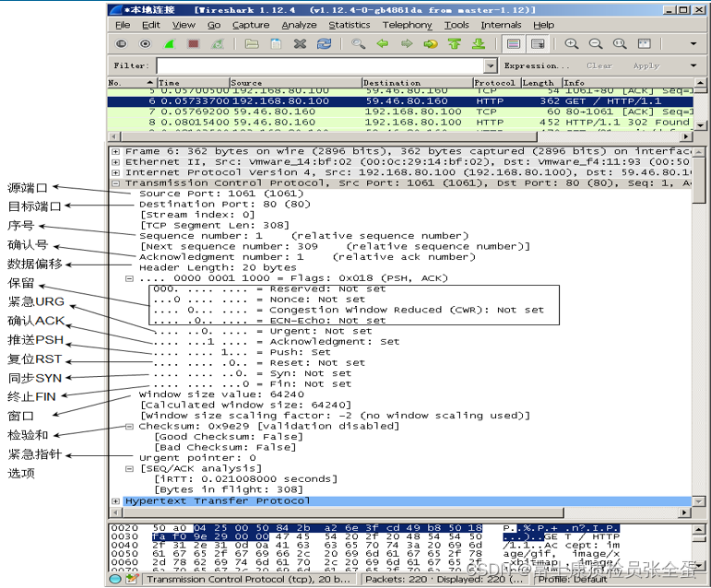Reload the capture file icon

pos(325,44)
